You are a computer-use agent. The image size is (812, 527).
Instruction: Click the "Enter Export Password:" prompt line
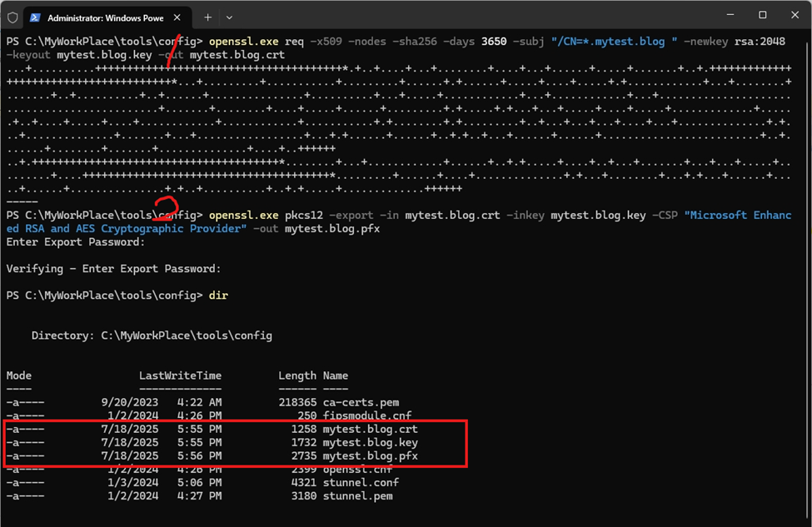point(76,242)
